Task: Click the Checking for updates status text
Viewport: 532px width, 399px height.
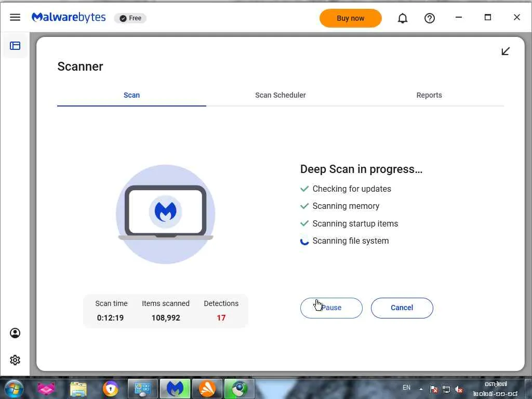Action: pyautogui.click(x=352, y=189)
